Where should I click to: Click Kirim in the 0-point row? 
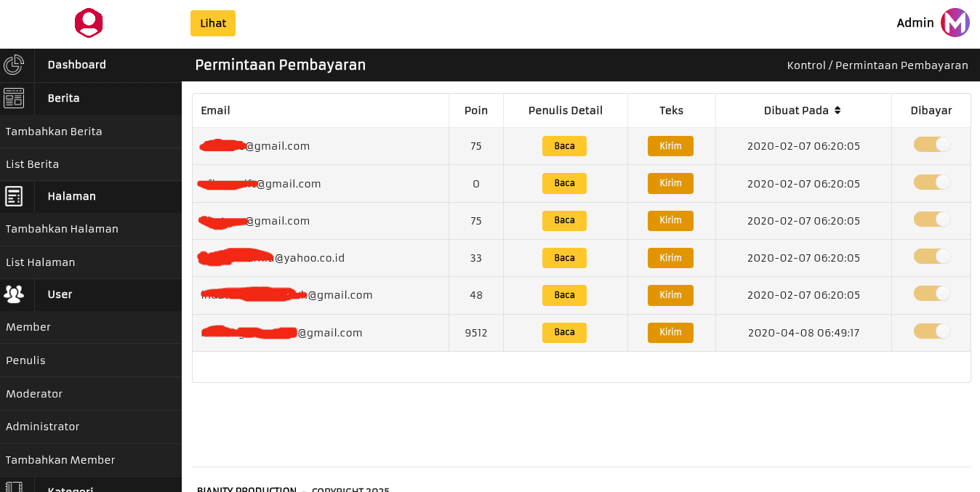pyautogui.click(x=670, y=183)
